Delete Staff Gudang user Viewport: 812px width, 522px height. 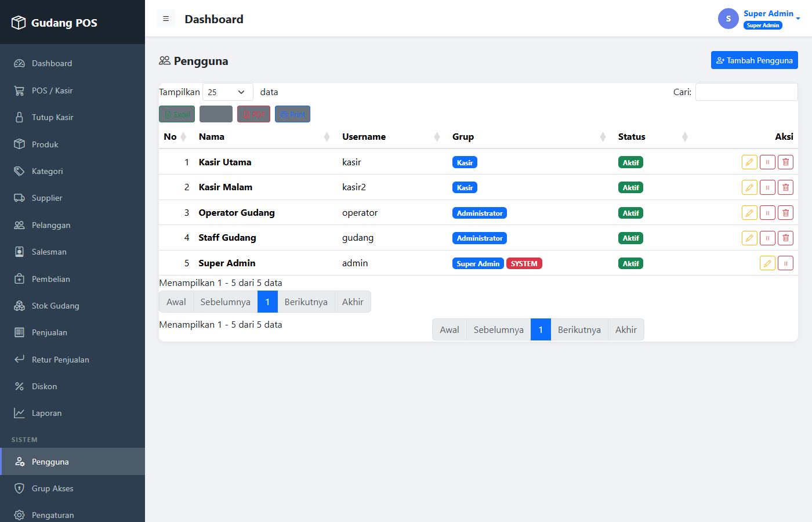785,238
